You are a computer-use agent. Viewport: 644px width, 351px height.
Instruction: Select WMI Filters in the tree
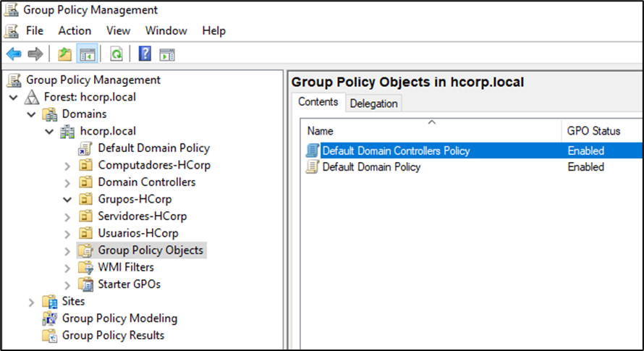tap(126, 267)
